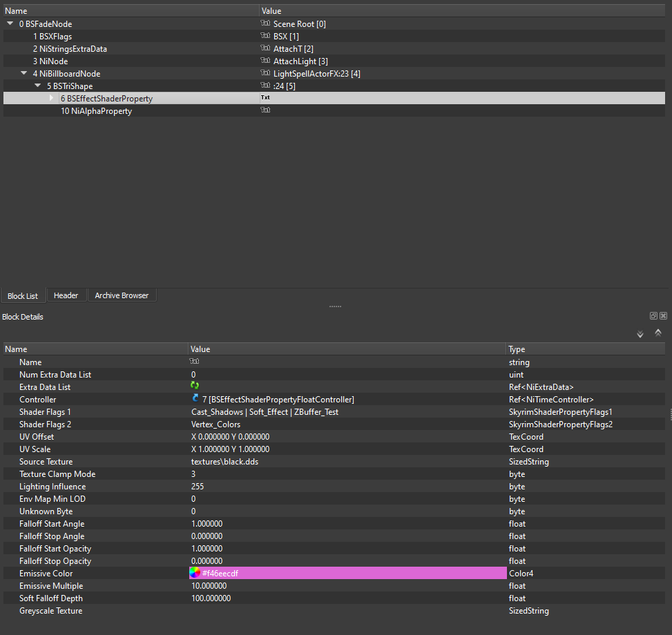Click Value column header in Block Details
The height and width of the screenshot is (635, 672).
click(x=347, y=349)
